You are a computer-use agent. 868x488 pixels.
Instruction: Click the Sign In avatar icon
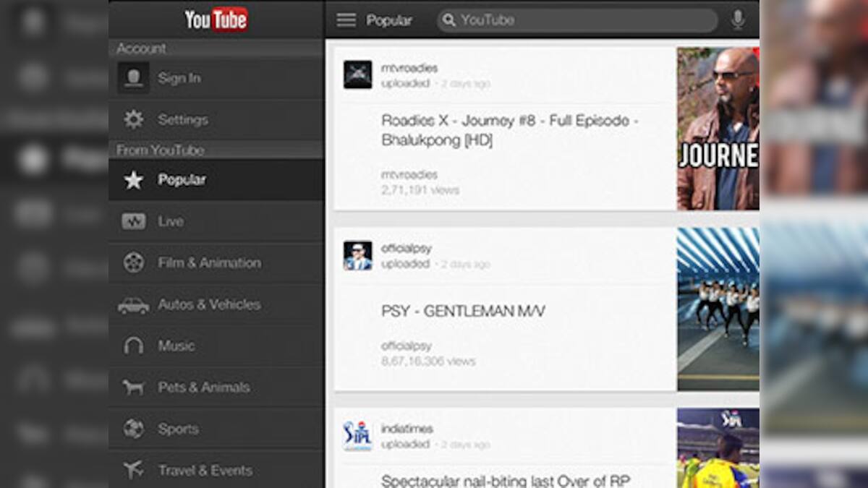tap(134, 77)
